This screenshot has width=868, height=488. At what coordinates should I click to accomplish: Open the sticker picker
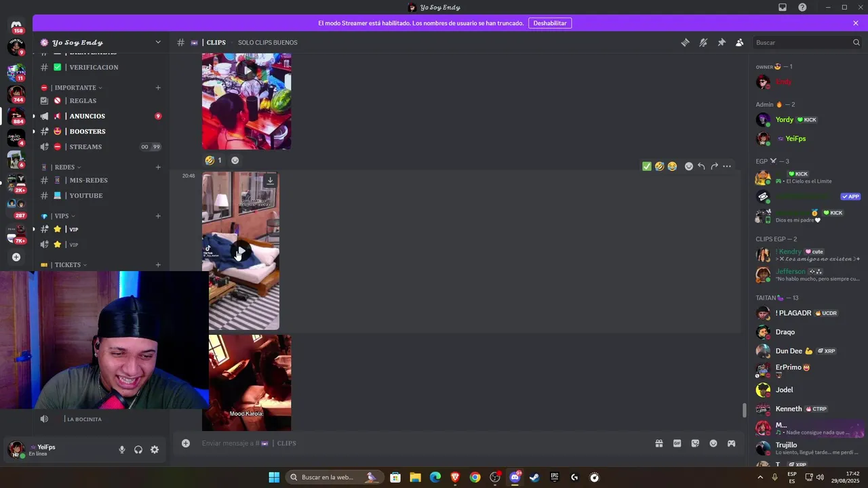[695, 443]
